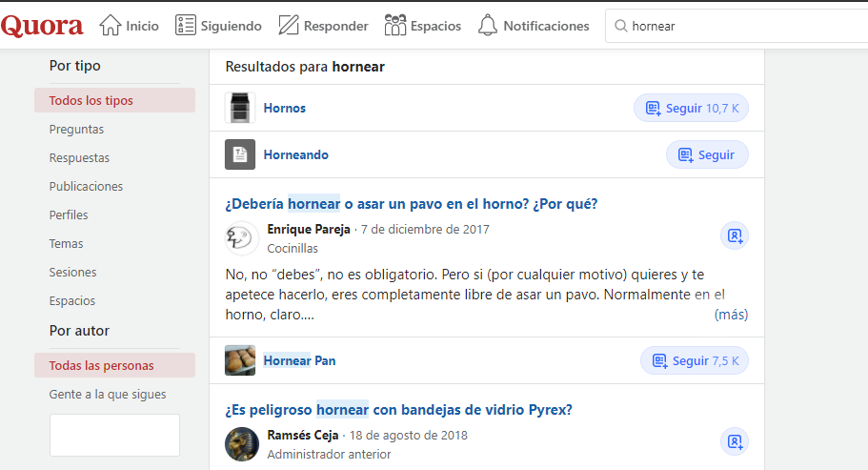Follow Enrique Pareja using follow icon
Screen dimensions: 868x470
tap(734, 235)
